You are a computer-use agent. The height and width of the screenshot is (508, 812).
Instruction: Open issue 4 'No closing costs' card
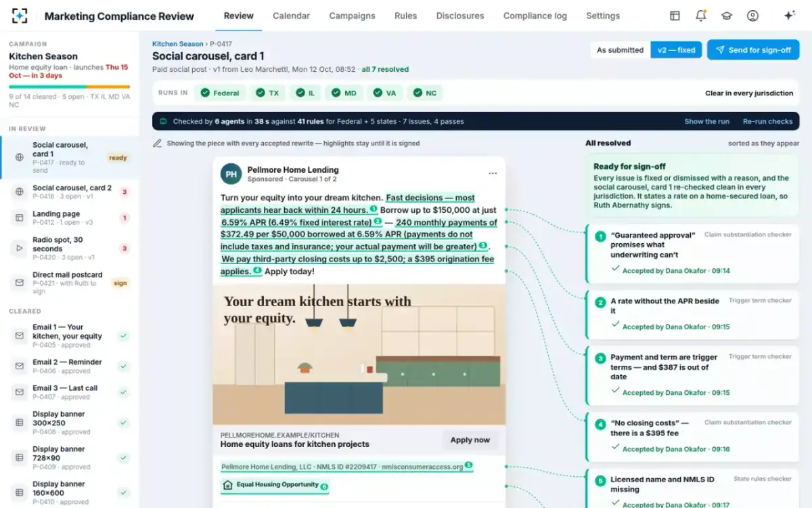coord(692,437)
